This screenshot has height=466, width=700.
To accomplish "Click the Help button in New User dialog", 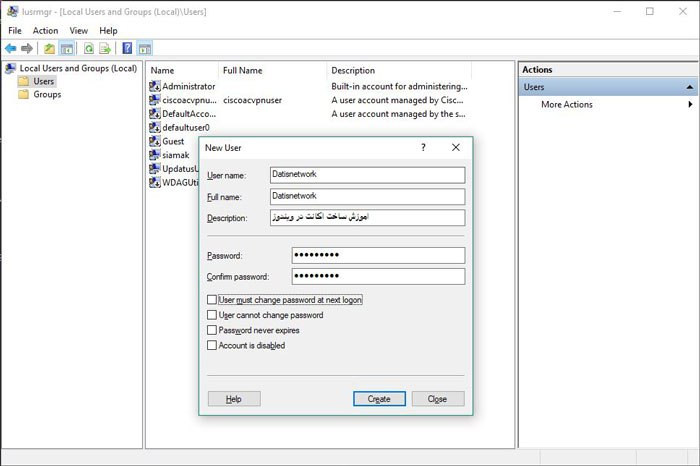I will pos(234,398).
